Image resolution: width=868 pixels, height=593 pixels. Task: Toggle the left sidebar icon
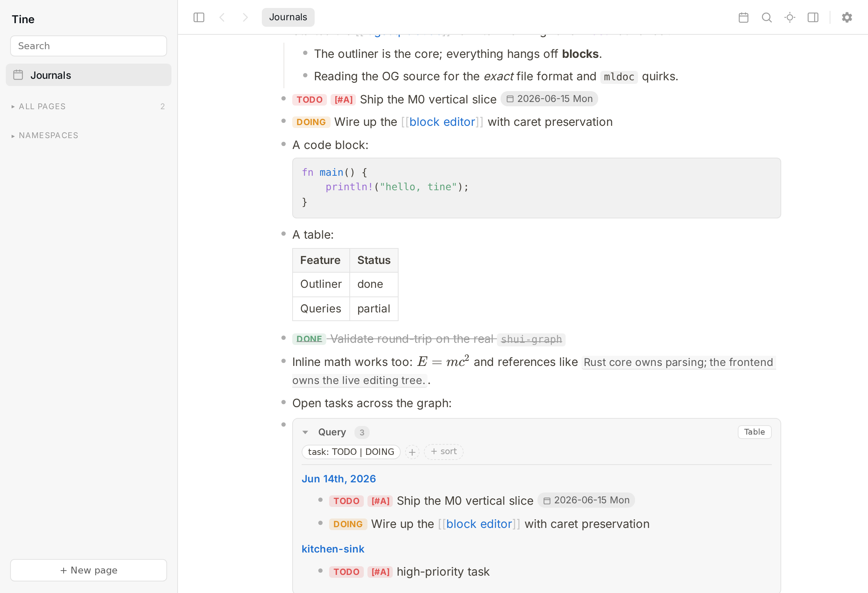coord(199,17)
